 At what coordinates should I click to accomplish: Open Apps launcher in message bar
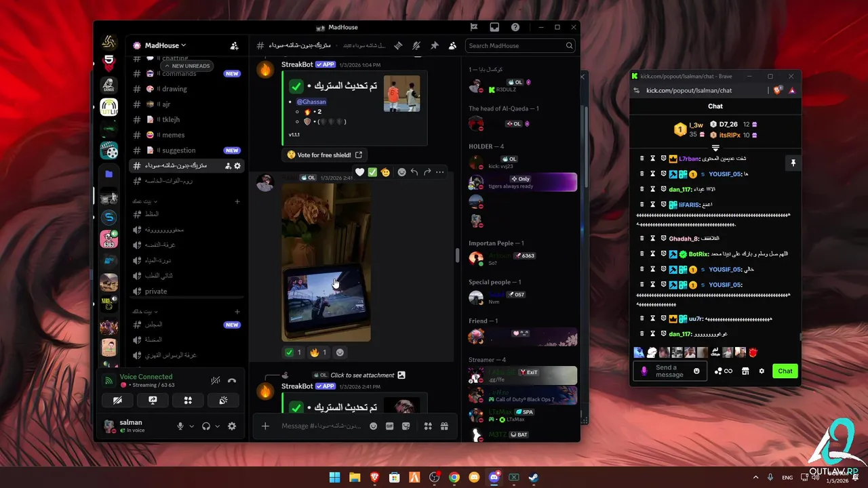(x=428, y=426)
